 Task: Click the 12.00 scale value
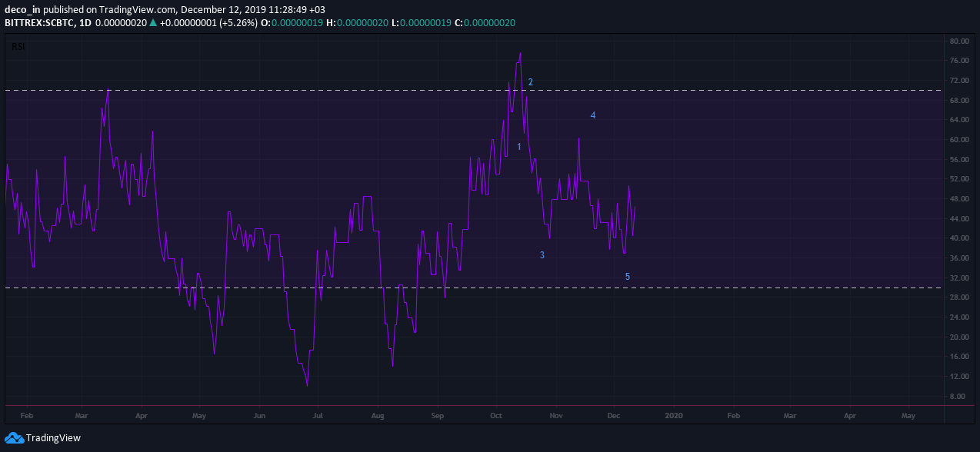coord(958,377)
